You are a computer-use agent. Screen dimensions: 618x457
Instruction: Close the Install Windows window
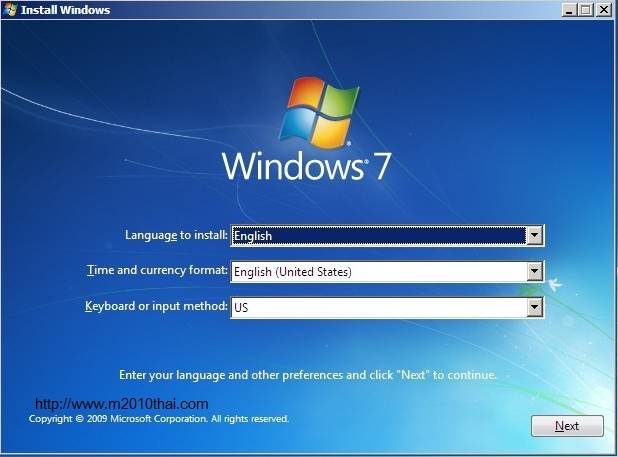[603, 9]
